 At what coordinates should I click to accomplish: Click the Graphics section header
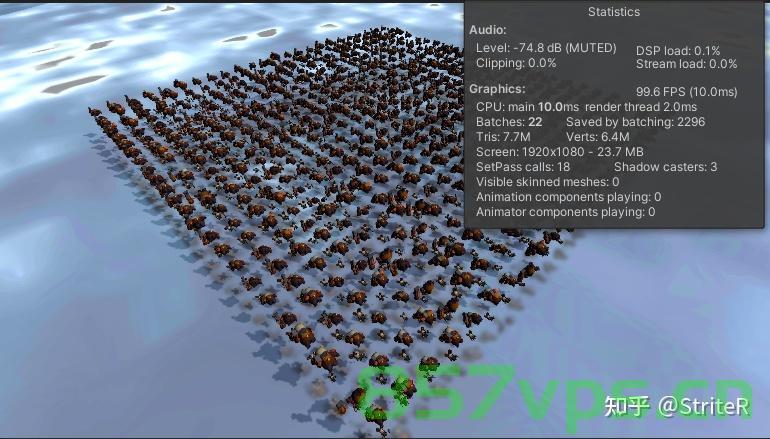pyautogui.click(x=497, y=89)
